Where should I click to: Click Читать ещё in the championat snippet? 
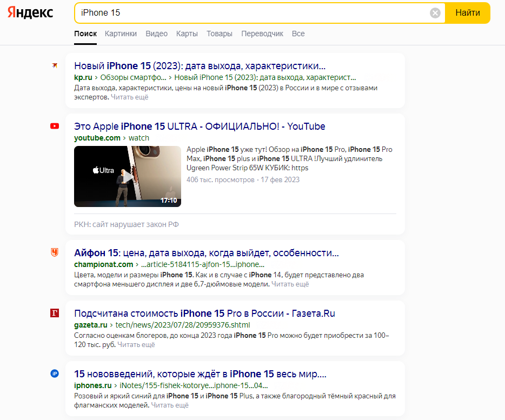click(290, 284)
